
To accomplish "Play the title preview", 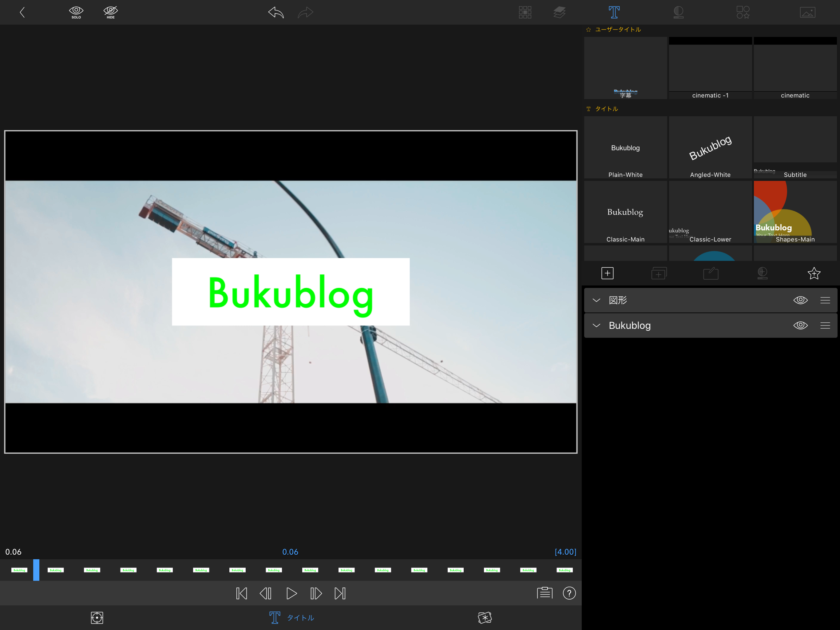I will point(291,593).
